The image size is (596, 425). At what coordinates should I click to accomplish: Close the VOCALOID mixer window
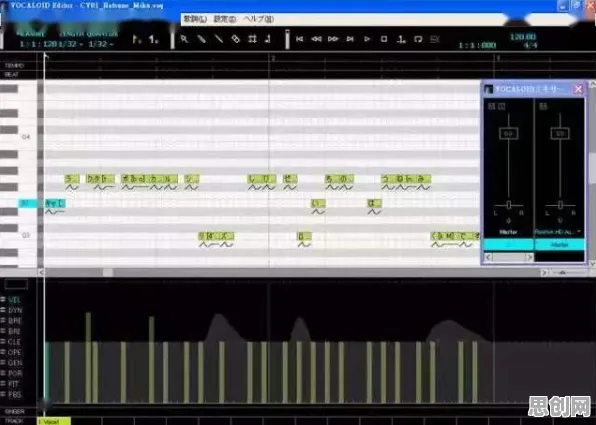[x=578, y=89]
